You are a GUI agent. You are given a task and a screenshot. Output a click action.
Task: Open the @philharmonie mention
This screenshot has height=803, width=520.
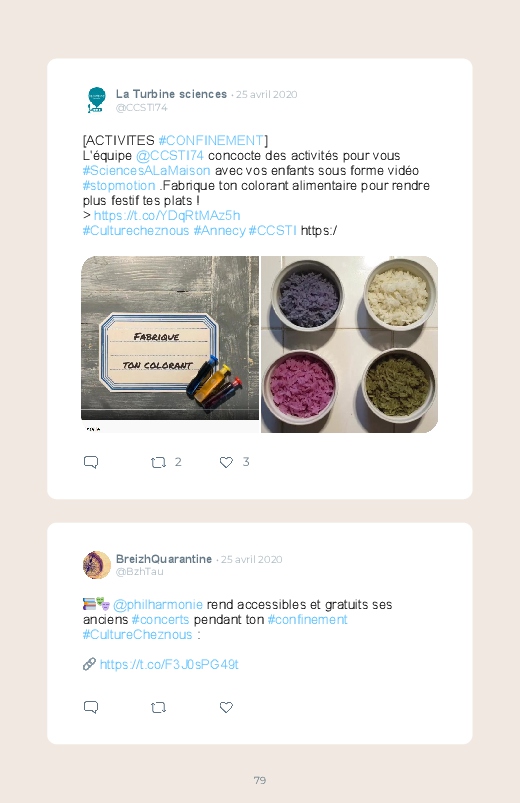(158, 605)
